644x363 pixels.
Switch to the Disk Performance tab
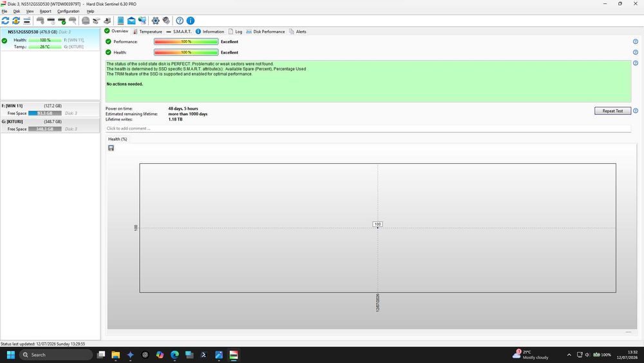click(265, 31)
